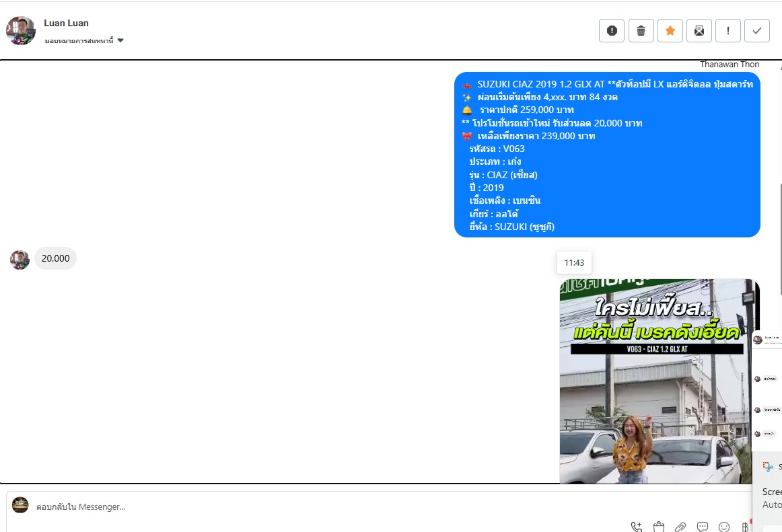Delete conversation using trash icon
782x532 pixels.
pos(641,30)
